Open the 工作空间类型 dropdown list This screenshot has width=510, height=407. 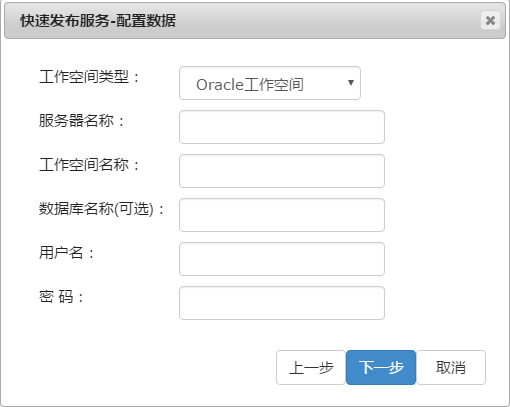tap(270, 83)
